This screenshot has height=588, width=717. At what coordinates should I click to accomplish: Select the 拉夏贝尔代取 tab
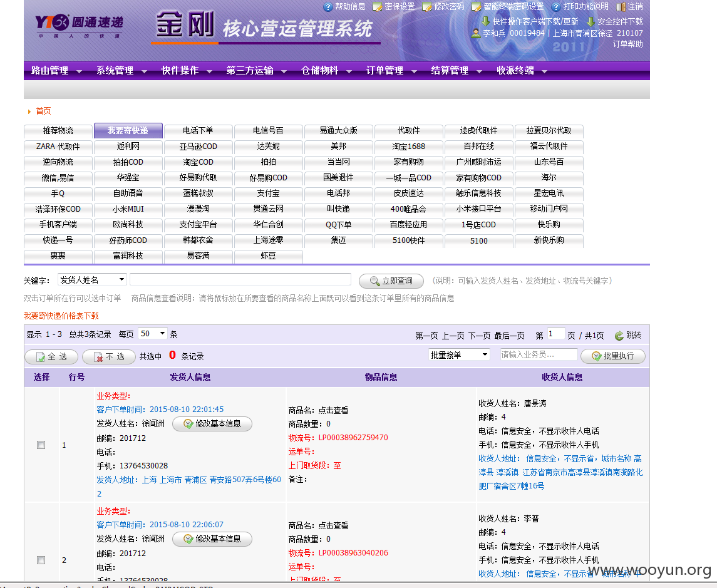click(x=549, y=130)
